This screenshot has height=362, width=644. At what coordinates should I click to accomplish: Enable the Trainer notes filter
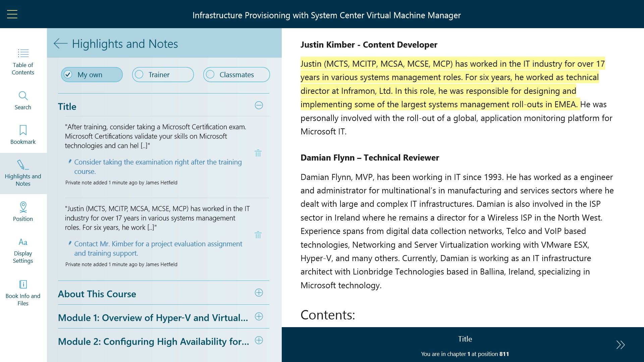(163, 74)
